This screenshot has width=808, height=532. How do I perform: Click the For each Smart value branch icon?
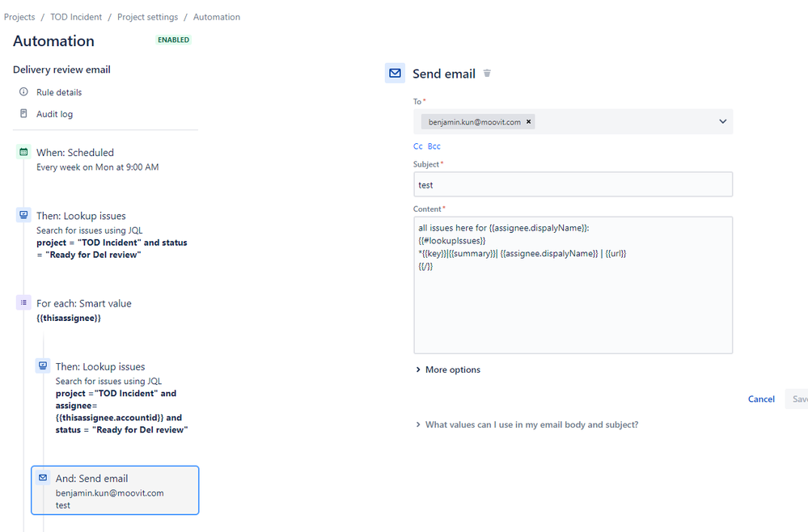[x=23, y=303]
